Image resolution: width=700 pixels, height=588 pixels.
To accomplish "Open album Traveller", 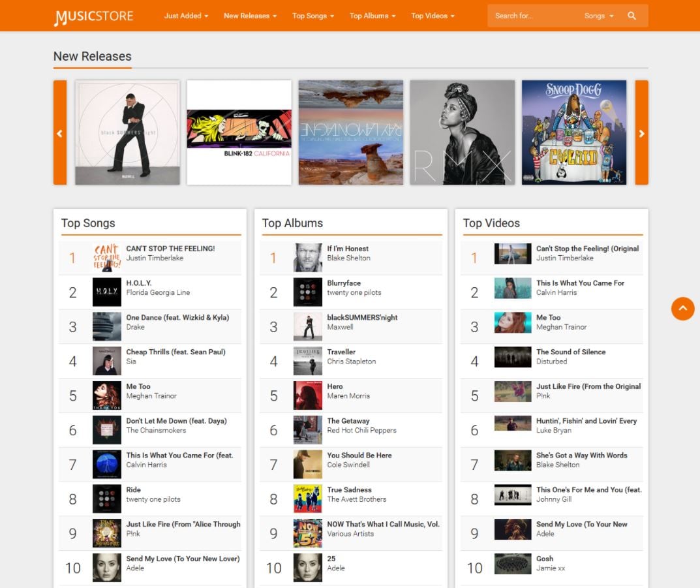I will 341,352.
